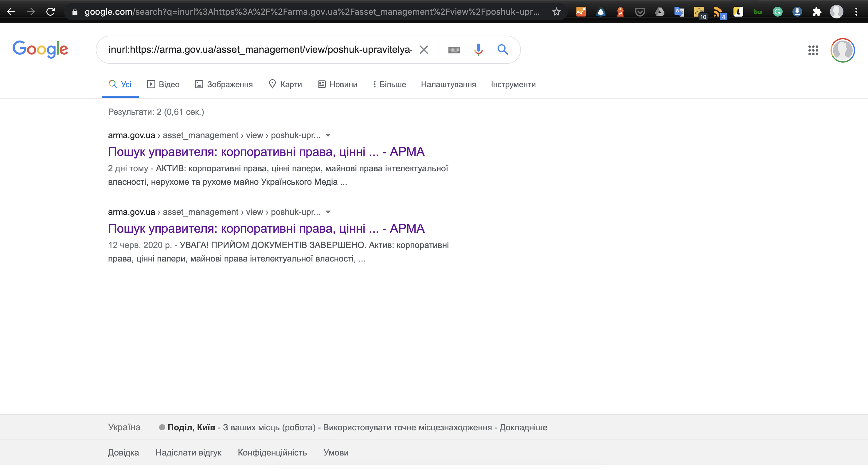Switch to the Карти tab
Image resolution: width=868 pixels, height=469 pixels.
point(285,84)
